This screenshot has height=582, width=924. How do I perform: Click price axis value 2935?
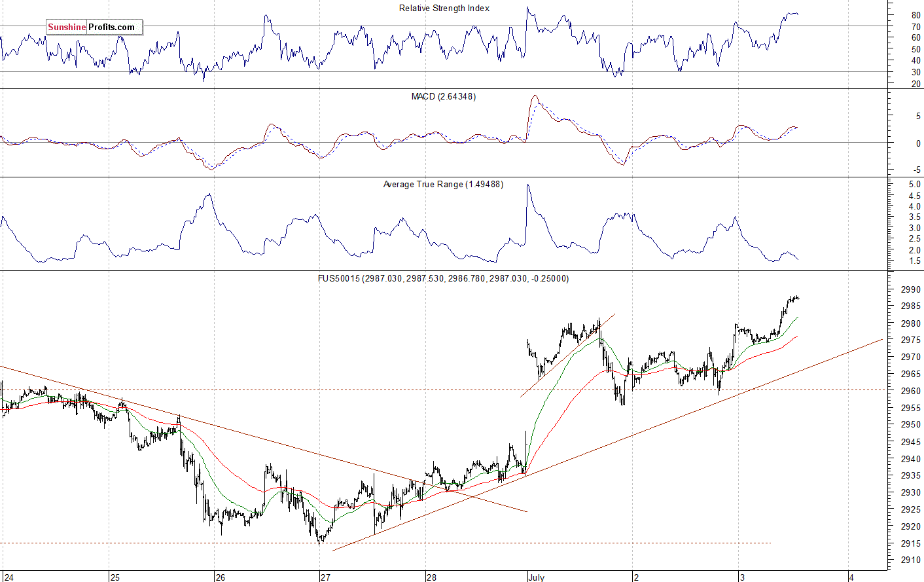click(x=912, y=476)
